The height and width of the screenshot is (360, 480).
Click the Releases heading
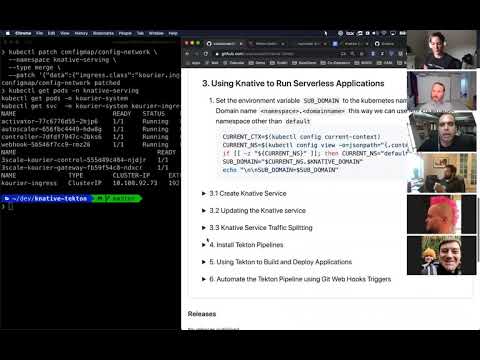pyautogui.click(x=202, y=314)
